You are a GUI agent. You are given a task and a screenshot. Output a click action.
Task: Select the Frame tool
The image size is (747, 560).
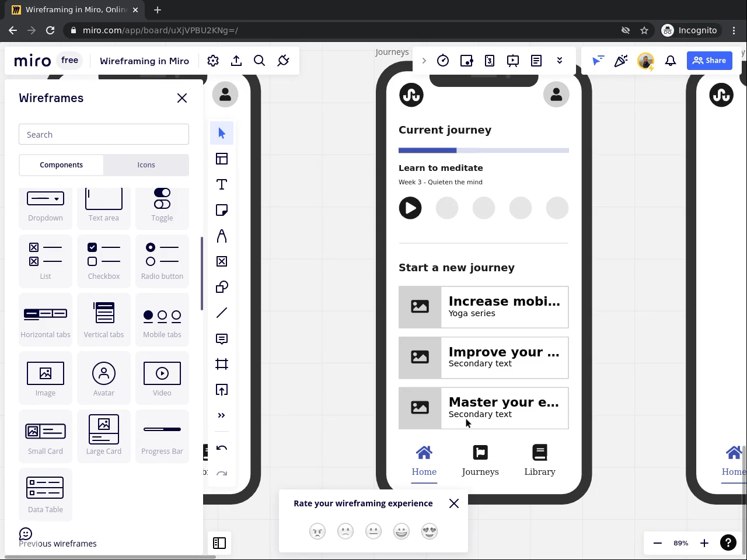tap(222, 364)
